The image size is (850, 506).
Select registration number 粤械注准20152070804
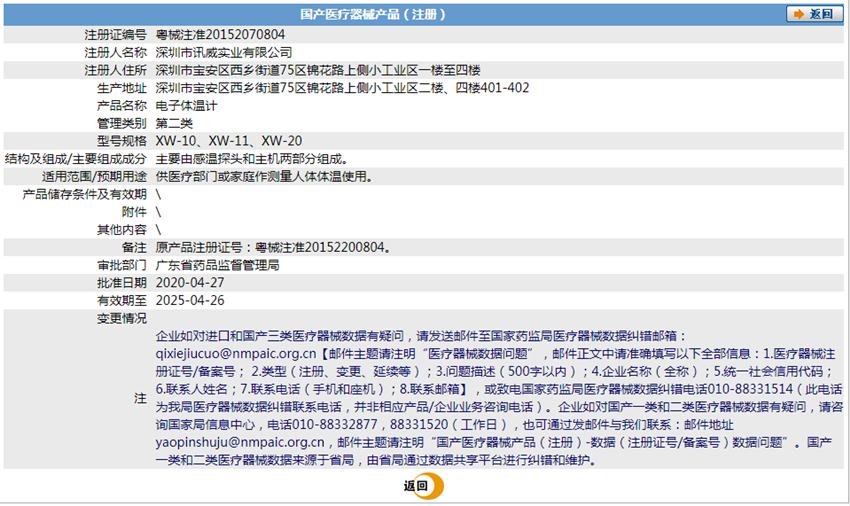click(220, 35)
